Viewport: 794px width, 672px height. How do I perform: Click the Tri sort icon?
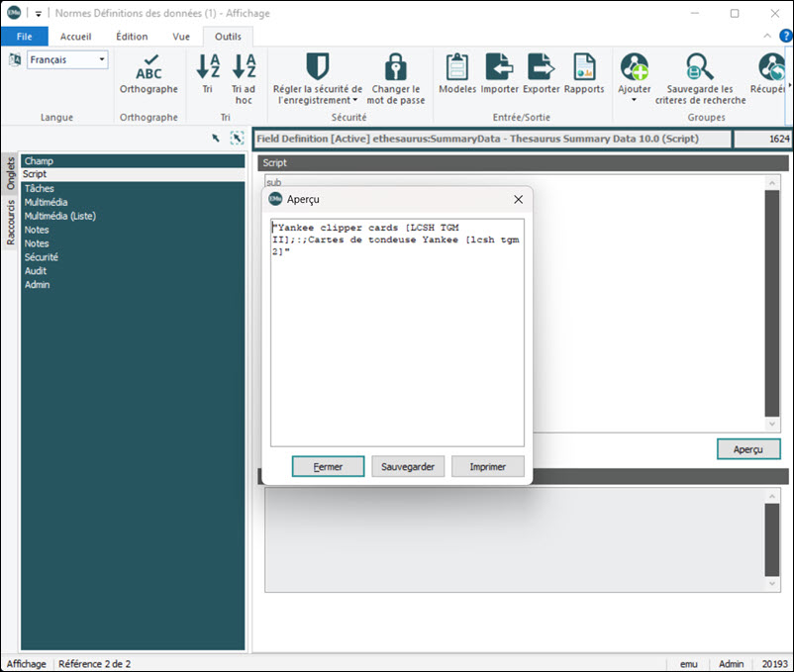click(x=208, y=73)
